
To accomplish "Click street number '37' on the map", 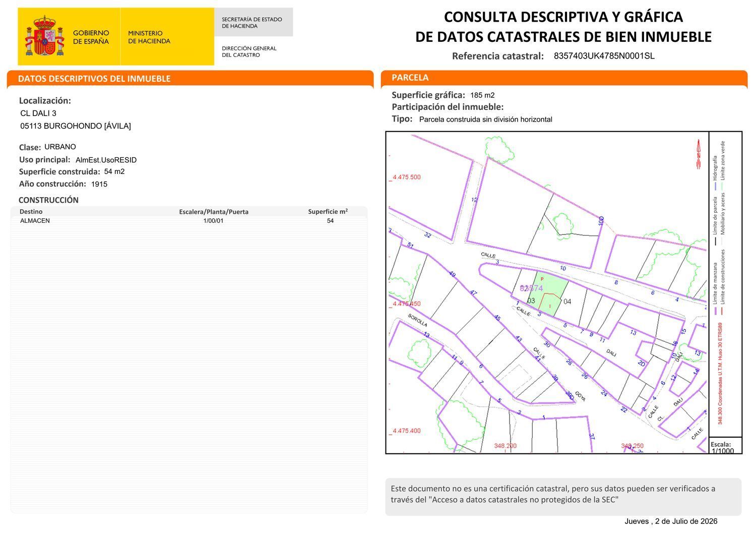I will tap(592, 437).
